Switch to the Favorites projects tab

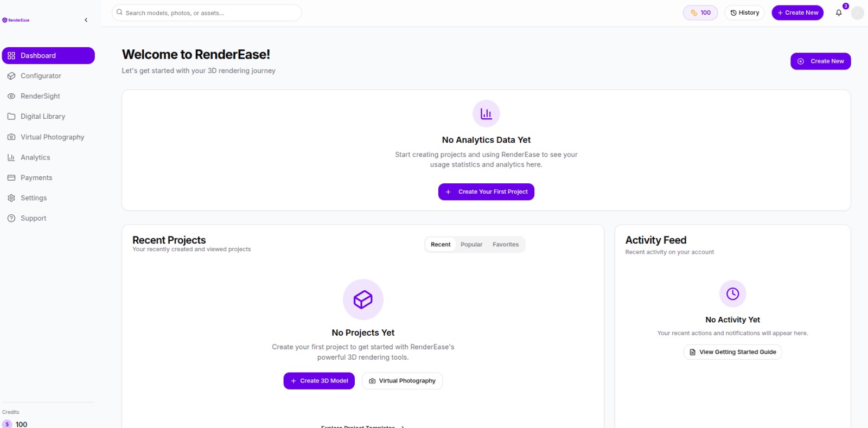[x=506, y=245]
